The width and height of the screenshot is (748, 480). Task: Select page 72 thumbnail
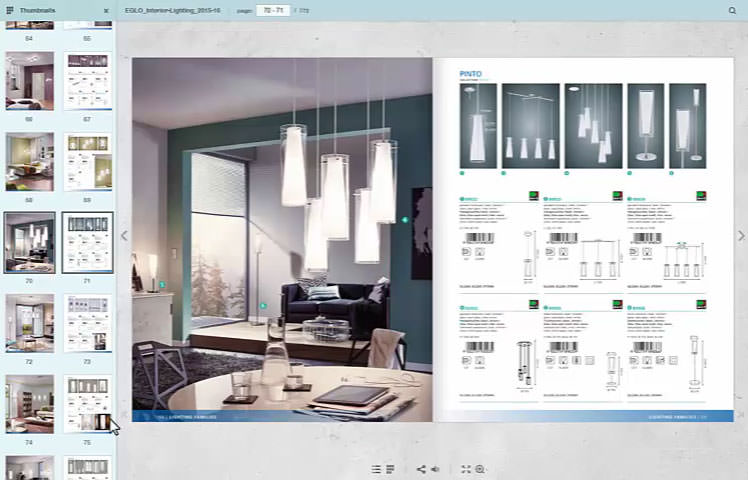[x=30, y=322]
